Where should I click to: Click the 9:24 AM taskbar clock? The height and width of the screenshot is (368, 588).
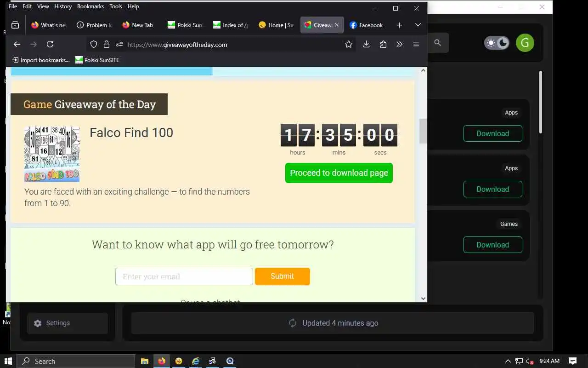pos(549,361)
